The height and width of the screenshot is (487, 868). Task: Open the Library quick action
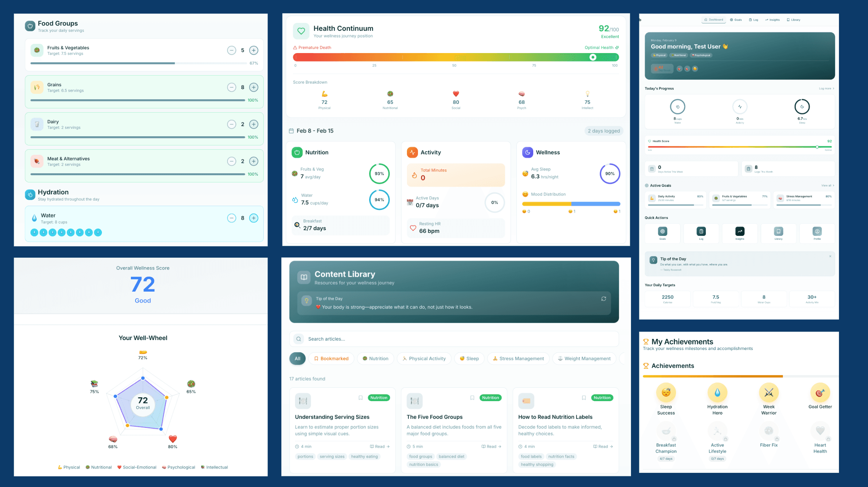pos(779,233)
